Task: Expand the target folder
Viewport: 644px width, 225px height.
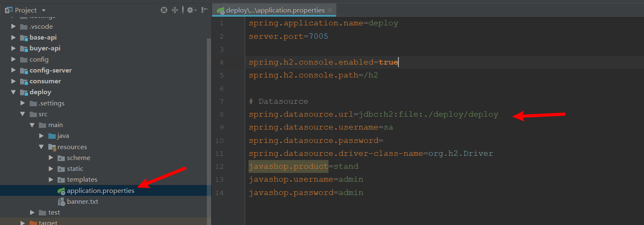Action: pos(23,223)
